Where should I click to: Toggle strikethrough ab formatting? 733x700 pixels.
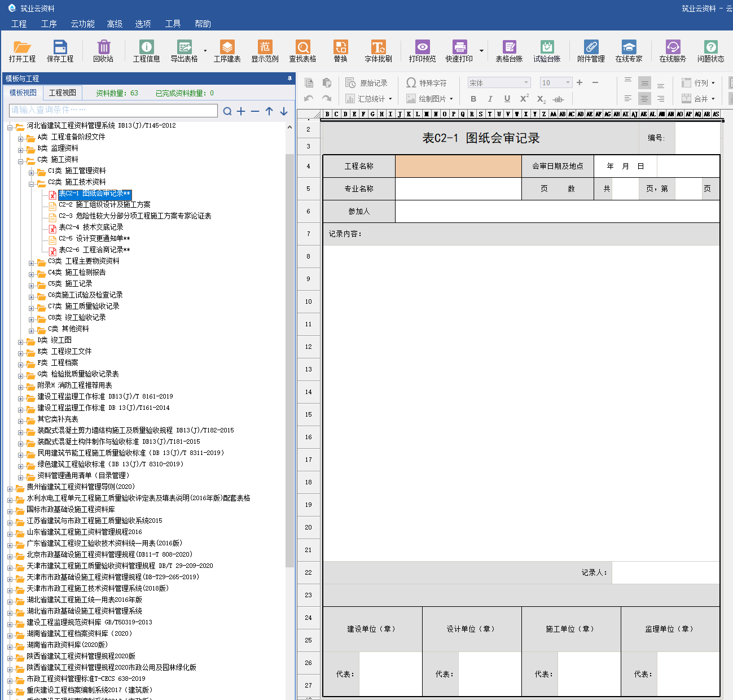pyautogui.click(x=558, y=99)
